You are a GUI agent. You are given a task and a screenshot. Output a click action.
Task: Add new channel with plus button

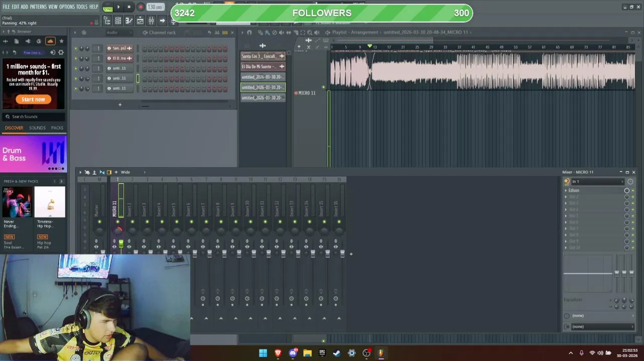(120, 104)
